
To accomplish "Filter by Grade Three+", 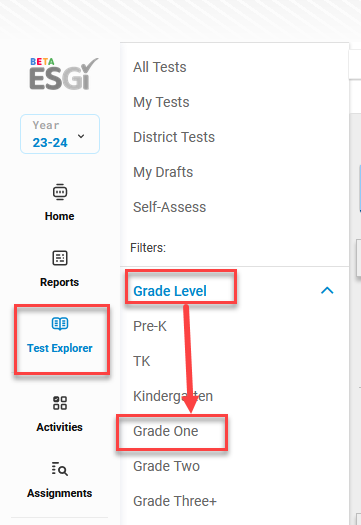I will 175,501.
